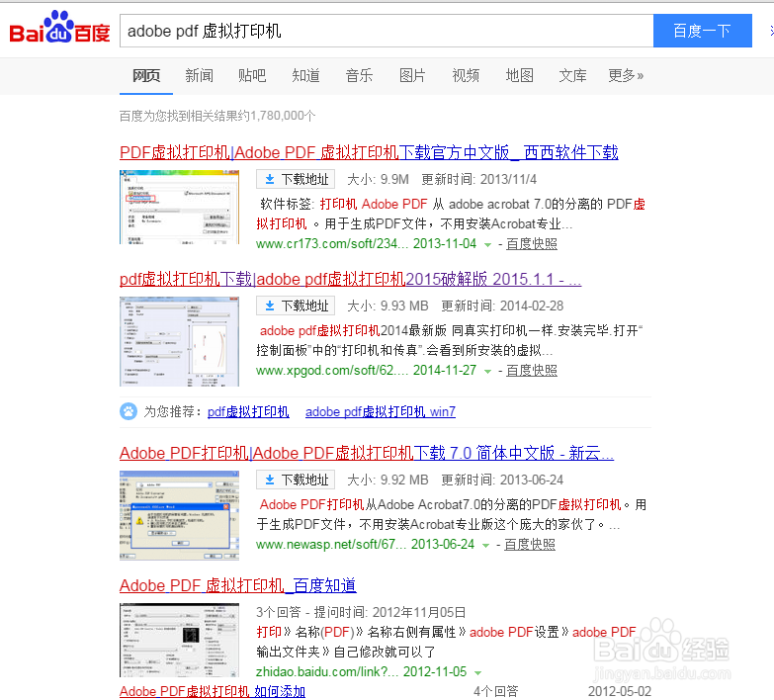Click 下载地址 button for the 9.92 MB result
This screenshot has height=700, width=774.
[x=296, y=480]
